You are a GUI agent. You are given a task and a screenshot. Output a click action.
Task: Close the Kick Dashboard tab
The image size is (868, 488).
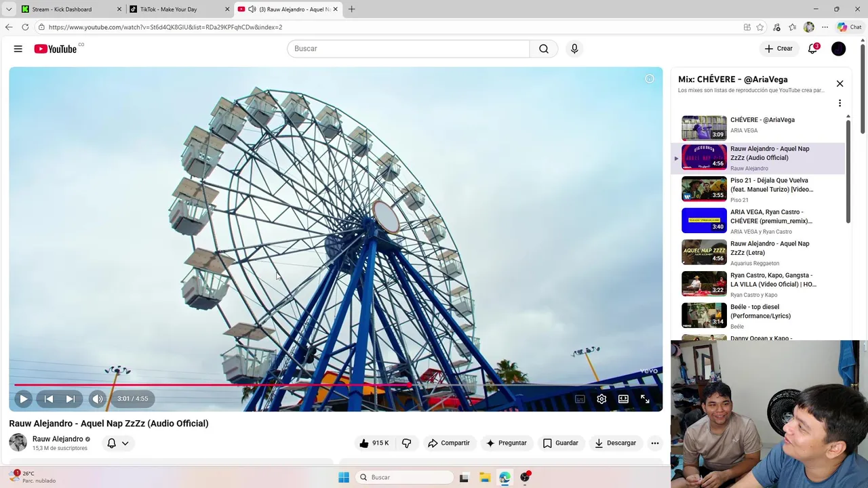pyautogui.click(x=119, y=9)
